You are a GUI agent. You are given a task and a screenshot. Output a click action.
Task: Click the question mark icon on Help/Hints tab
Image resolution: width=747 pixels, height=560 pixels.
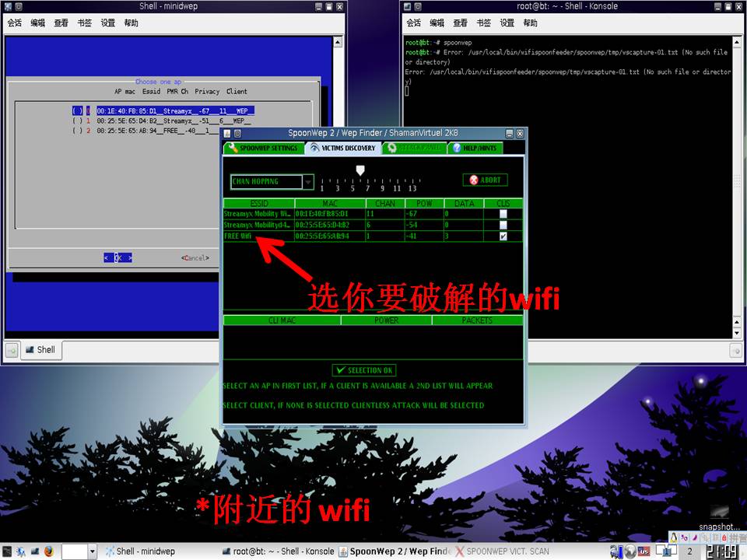pyautogui.click(x=457, y=148)
